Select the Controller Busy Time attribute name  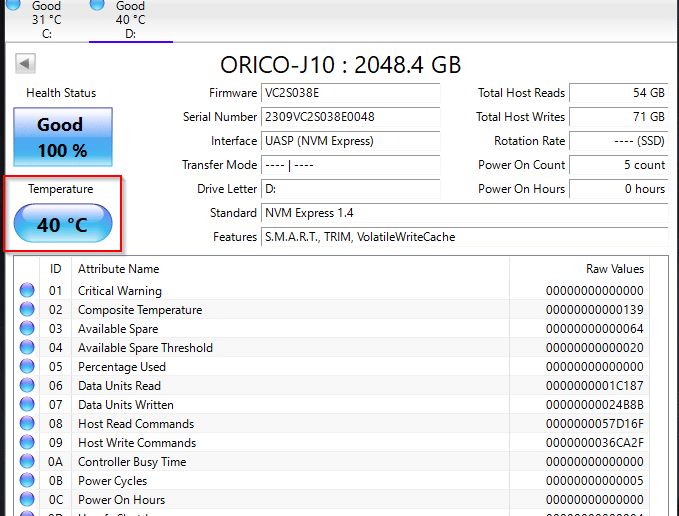click(132, 462)
